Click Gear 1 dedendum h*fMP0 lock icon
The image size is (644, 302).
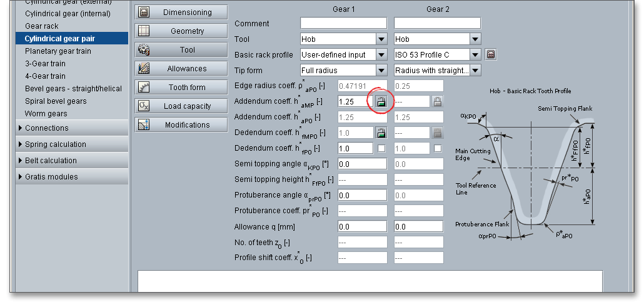pos(381,133)
